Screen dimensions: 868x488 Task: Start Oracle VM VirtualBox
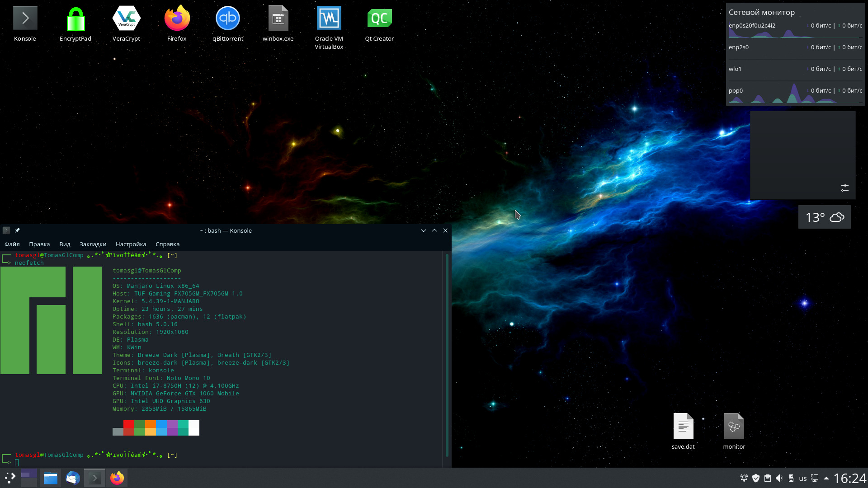329,19
